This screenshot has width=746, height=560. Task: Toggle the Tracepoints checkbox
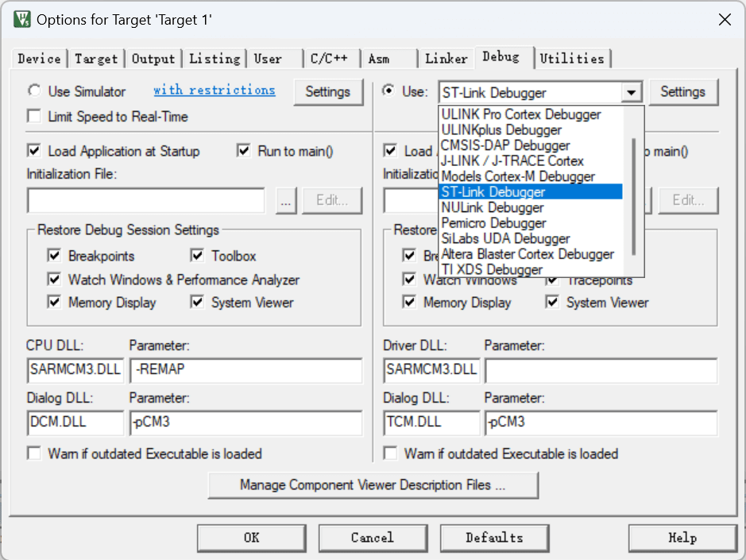(x=552, y=280)
